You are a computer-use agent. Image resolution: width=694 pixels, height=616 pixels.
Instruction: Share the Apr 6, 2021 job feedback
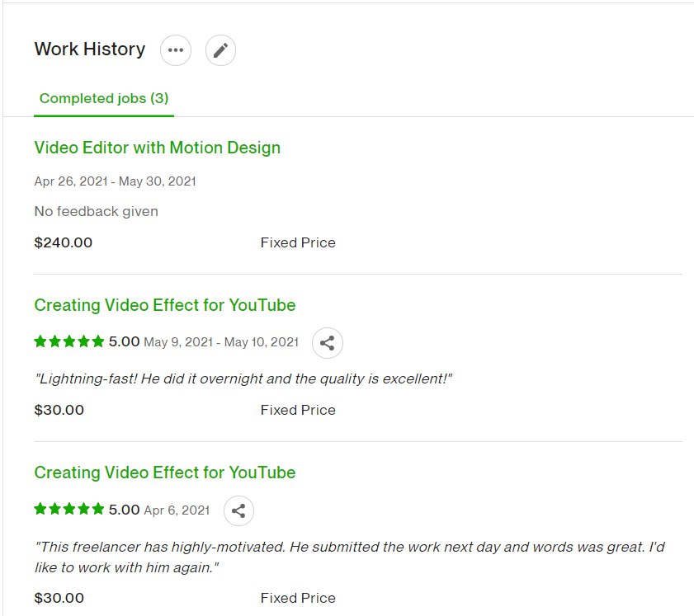(x=238, y=510)
